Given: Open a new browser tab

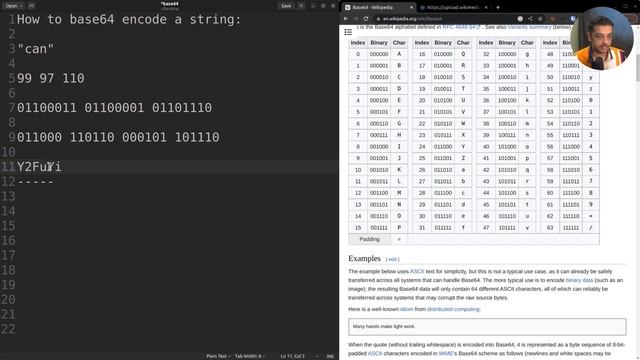Looking at the screenshot, I should pos(498,7).
